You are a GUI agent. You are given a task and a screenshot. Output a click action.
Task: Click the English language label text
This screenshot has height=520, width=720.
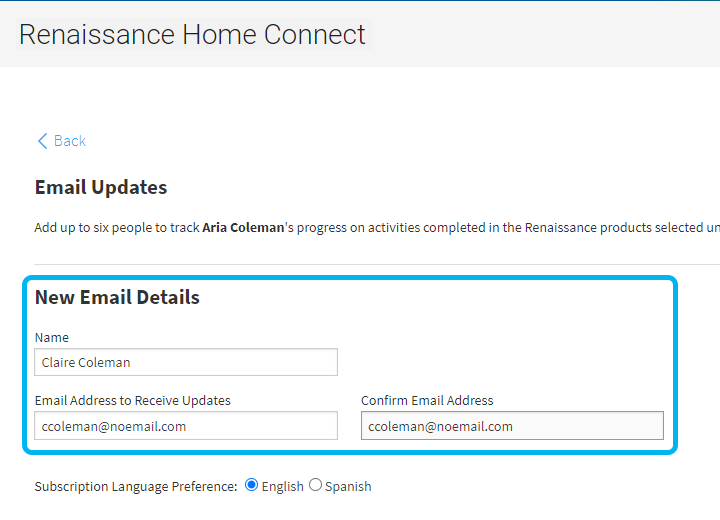pyautogui.click(x=282, y=486)
